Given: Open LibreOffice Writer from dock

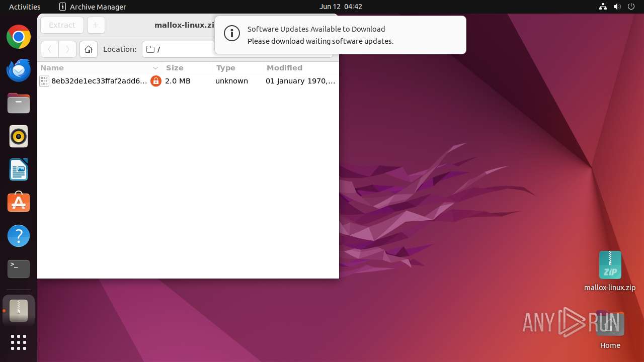Looking at the screenshot, I should click(19, 169).
